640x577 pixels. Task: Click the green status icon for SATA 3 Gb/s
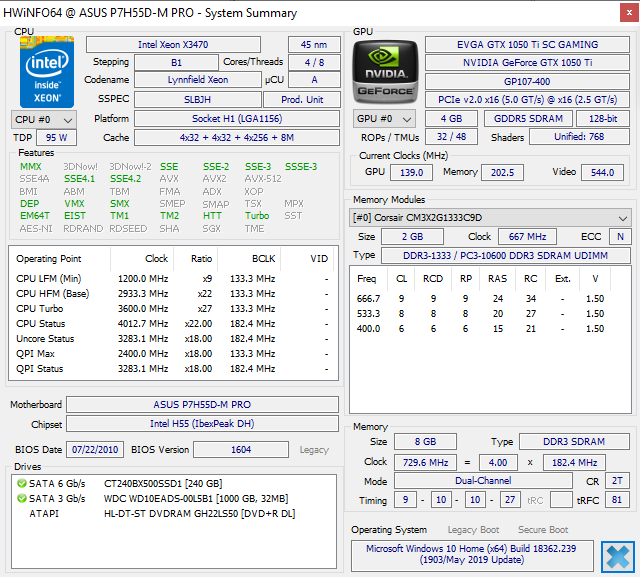click(x=22, y=499)
